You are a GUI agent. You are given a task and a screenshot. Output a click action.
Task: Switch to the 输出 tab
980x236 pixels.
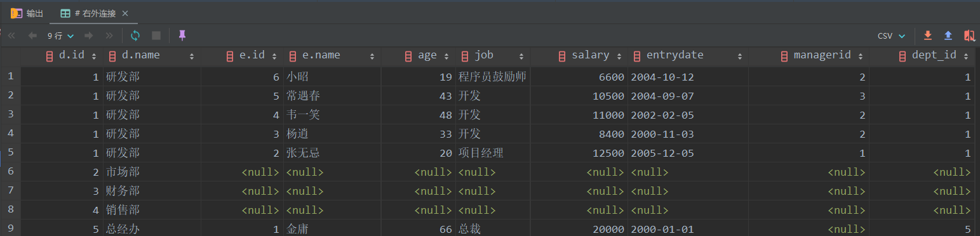[x=27, y=13]
